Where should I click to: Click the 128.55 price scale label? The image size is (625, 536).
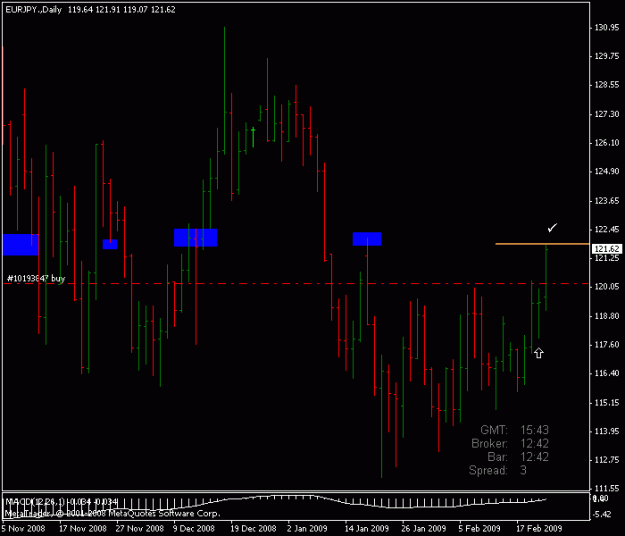(x=607, y=85)
